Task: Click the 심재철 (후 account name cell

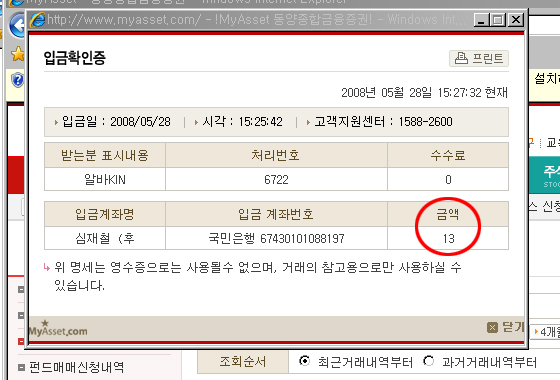Action: coord(105,238)
